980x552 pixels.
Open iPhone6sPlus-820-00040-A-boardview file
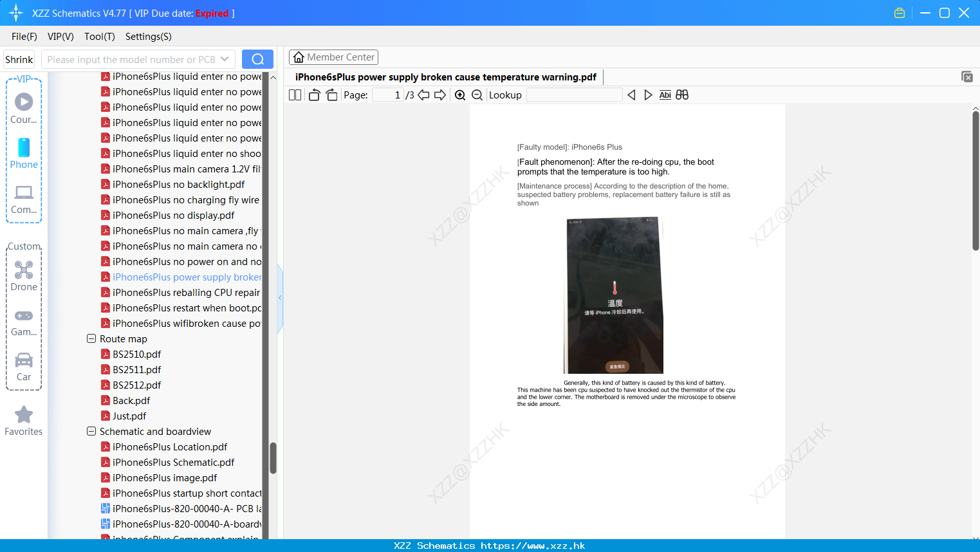click(x=181, y=524)
